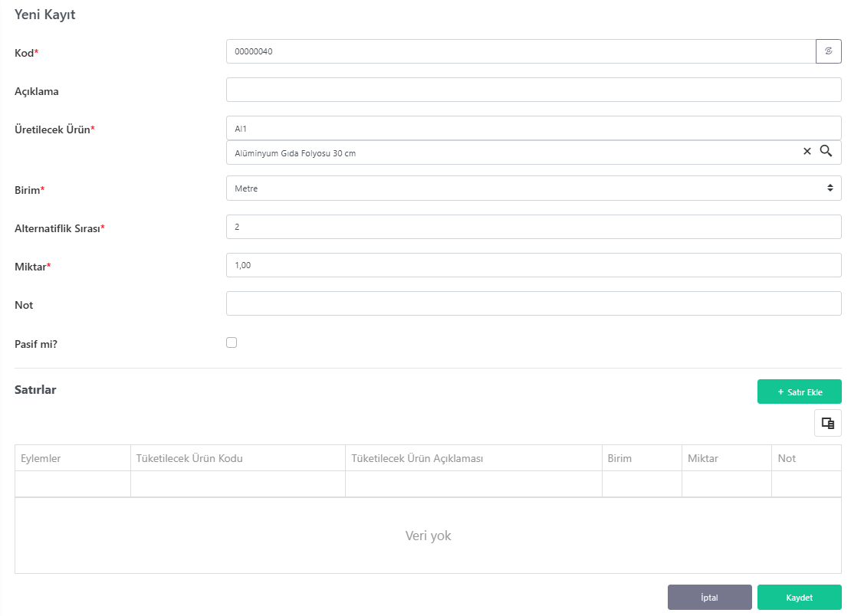The height and width of the screenshot is (616, 851).
Task: Click the regenerate code icon beside Kod field
Action: pyautogui.click(x=828, y=51)
